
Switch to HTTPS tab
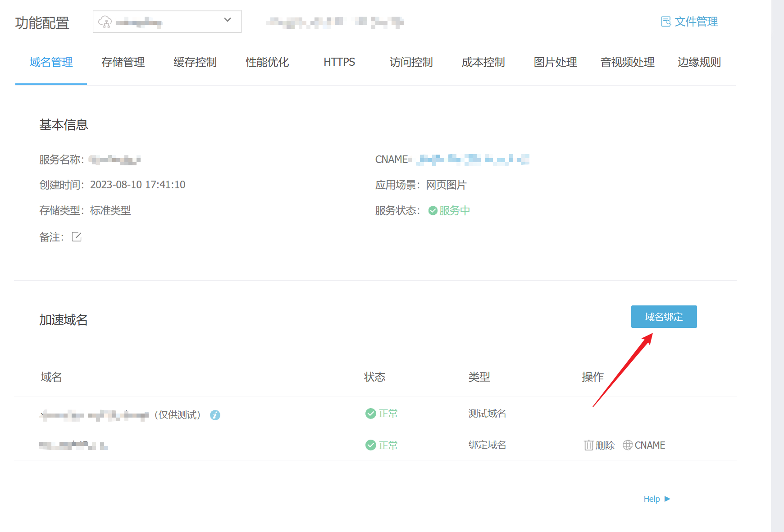pos(339,62)
